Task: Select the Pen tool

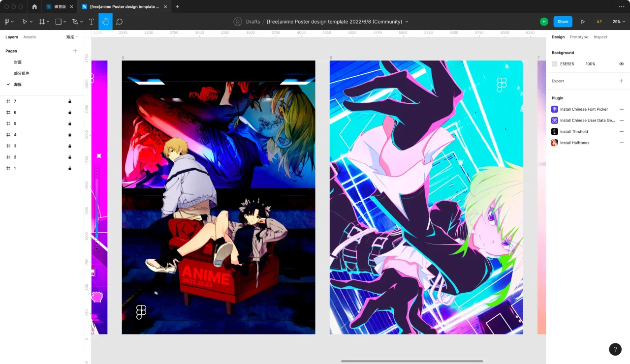Action: 75,22
